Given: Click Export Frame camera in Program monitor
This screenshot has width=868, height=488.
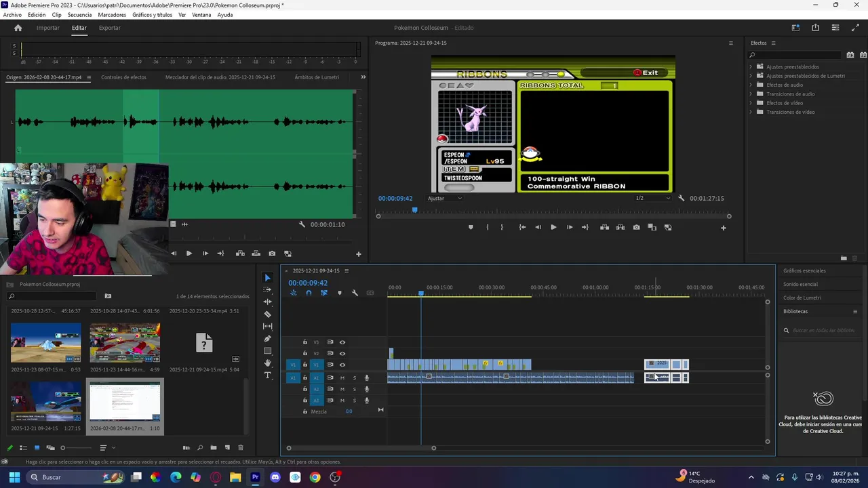Looking at the screenshot, I should (x=636, y=227).
